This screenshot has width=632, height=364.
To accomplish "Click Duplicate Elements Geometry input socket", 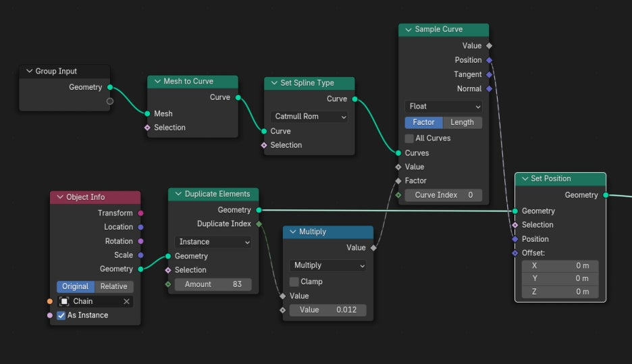I will point(169,257).
